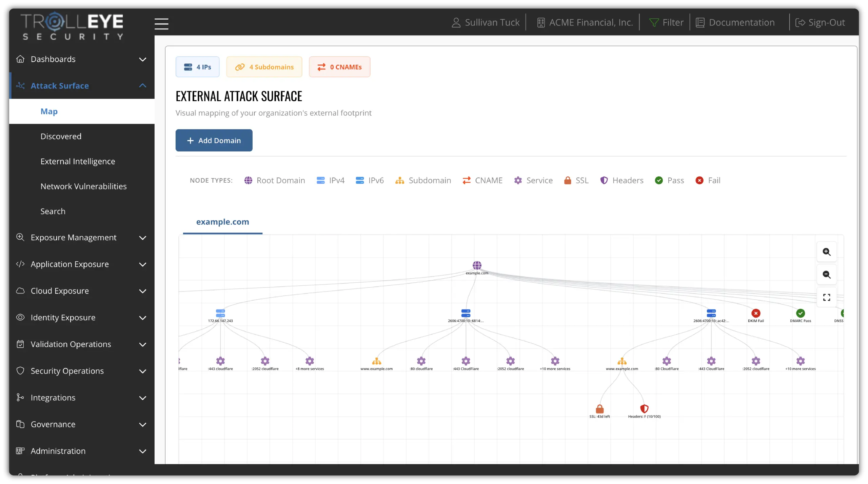The image size is (868, 484).
Task: Select the DKIM Fail node
Action: (755, 313)
